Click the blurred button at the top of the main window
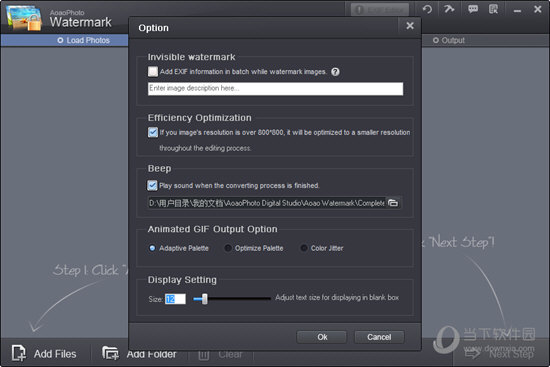The image size is (550, 367). (x=380, y=10)
